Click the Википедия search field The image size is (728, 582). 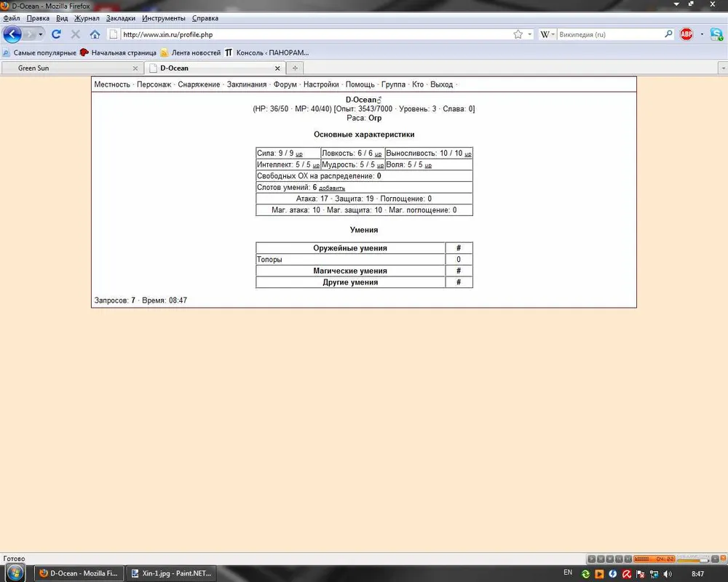point(610,34)
